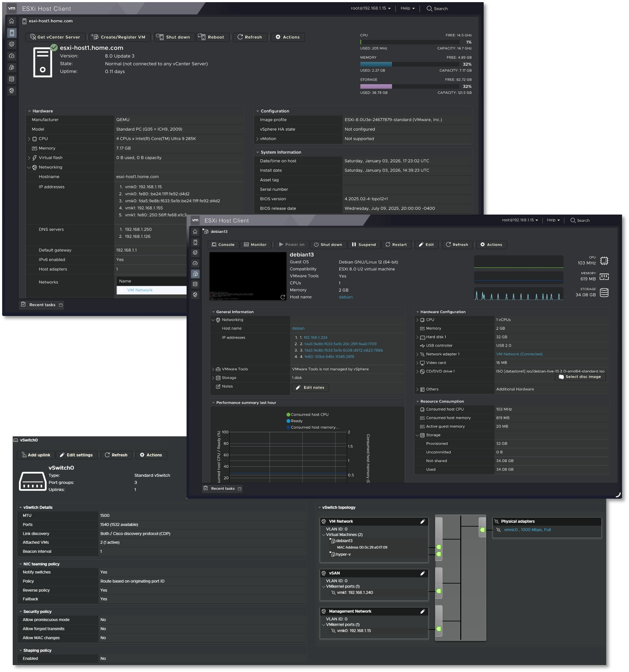Open Virtual Machines view from the sidebar
This screenshot has height=672, width=629.
(x=12, y=68)
